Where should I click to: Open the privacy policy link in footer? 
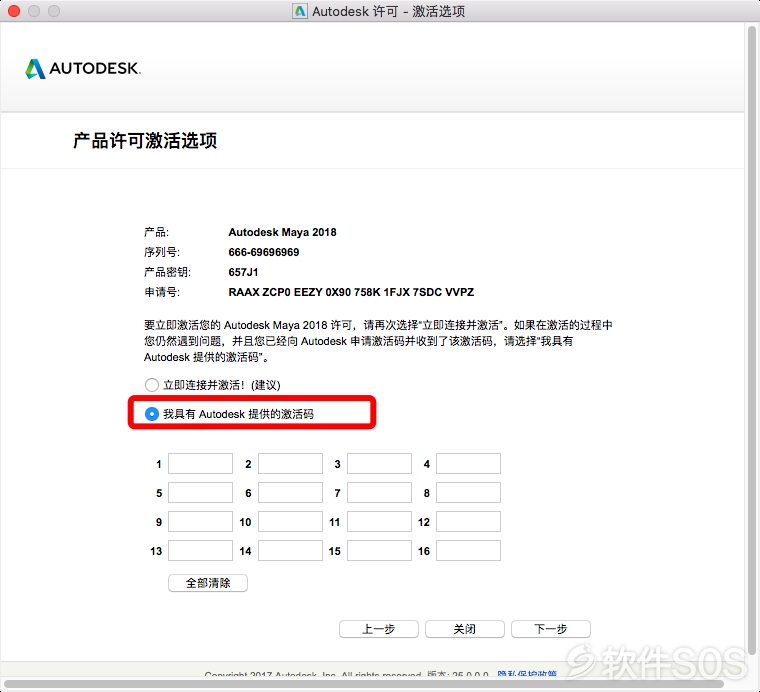pos(527,674)
